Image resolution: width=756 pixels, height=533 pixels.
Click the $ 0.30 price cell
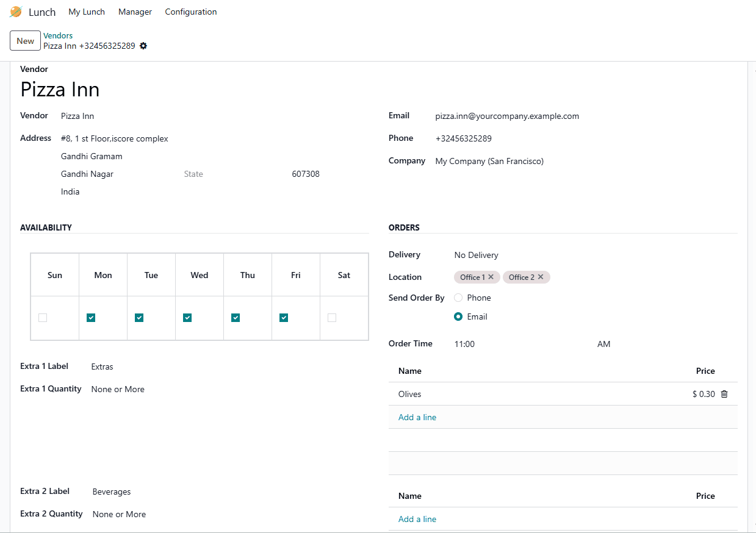(704, 394)
